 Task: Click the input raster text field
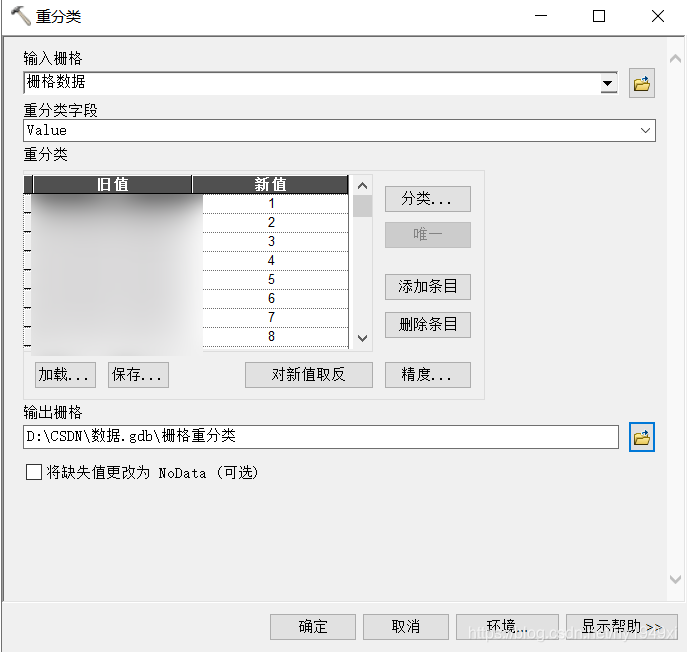click(x=312, y=83)
